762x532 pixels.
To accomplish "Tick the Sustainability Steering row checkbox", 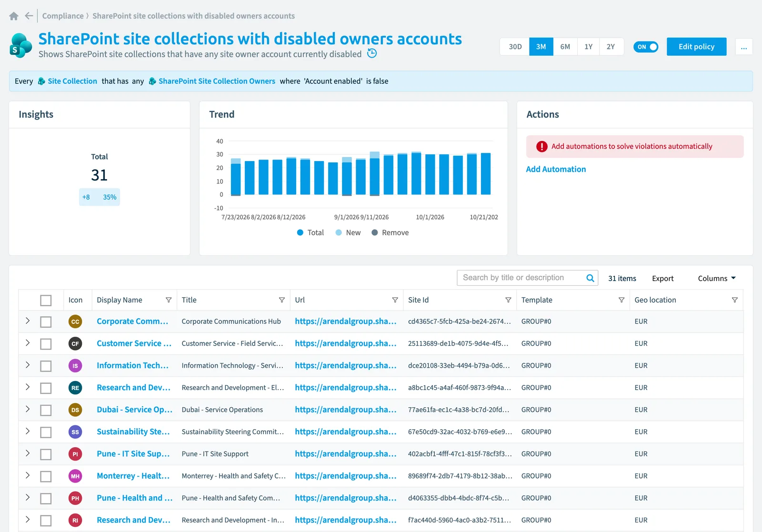I will point(46,432).
